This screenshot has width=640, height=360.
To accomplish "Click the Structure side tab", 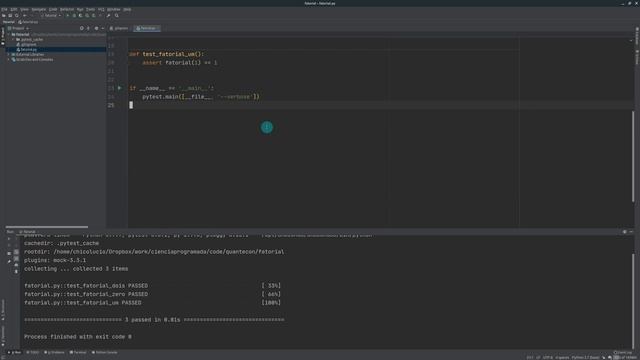I will click(x=3, y=310).
